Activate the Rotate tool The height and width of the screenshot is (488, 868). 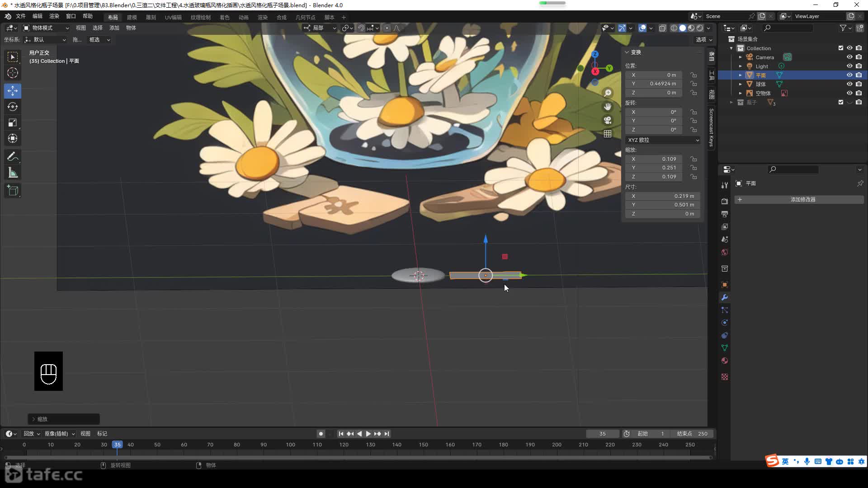13,107
